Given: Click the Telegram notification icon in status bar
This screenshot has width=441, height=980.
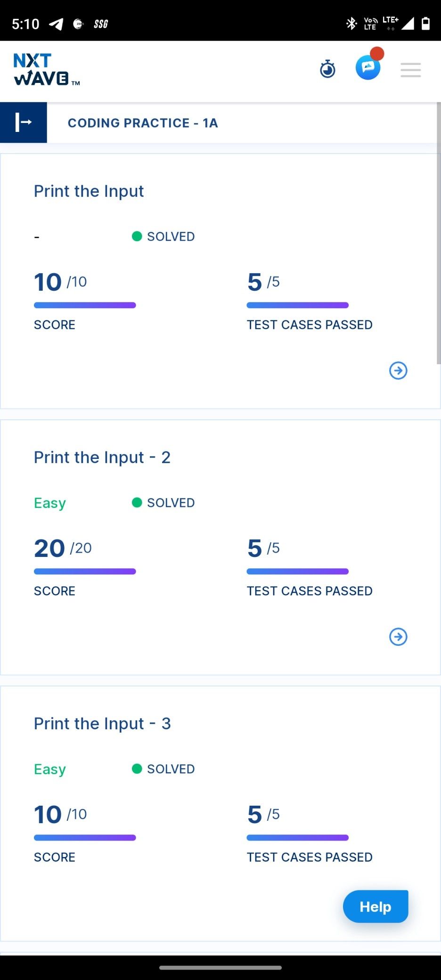Looking at the screenshot, I should pyautogui.click(x=56, y=24).
